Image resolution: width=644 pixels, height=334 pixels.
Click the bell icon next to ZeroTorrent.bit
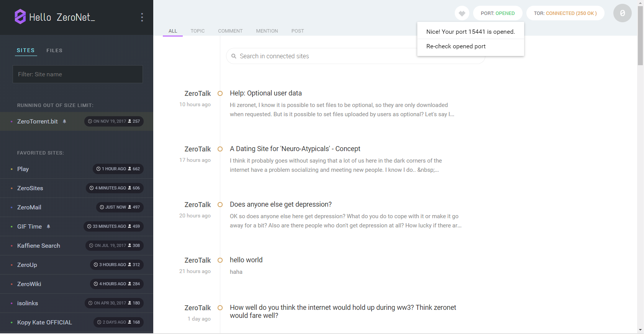click(x=64, y=121)
